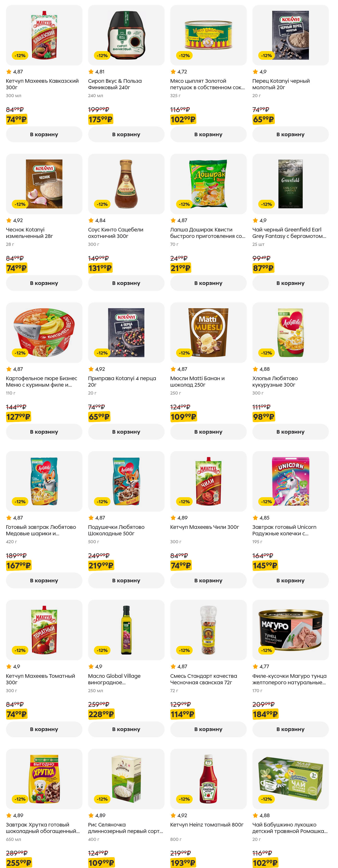
Task: Open Соус Кинто Сацебели охотничий link
Action: pos(115,233)
